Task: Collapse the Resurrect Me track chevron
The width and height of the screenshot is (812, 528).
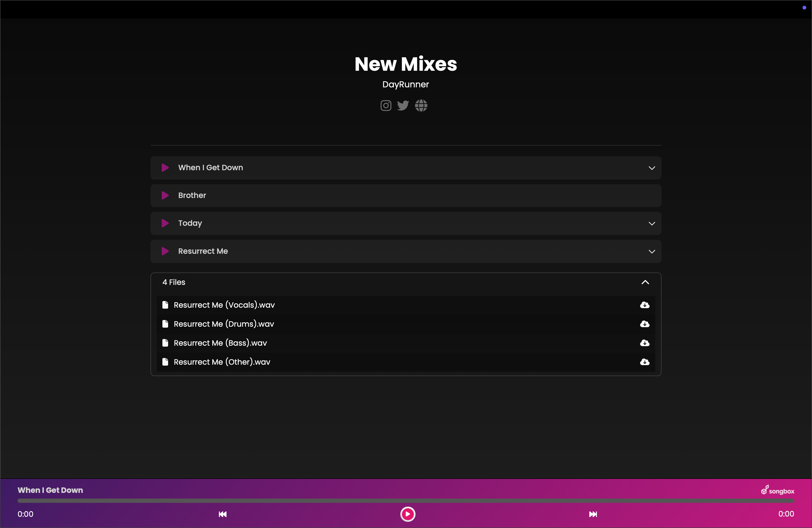Action: (x=652, y=252)
